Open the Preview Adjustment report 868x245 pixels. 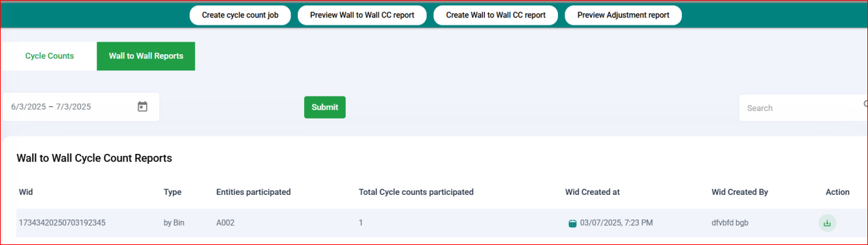click(x=623, y=15)
